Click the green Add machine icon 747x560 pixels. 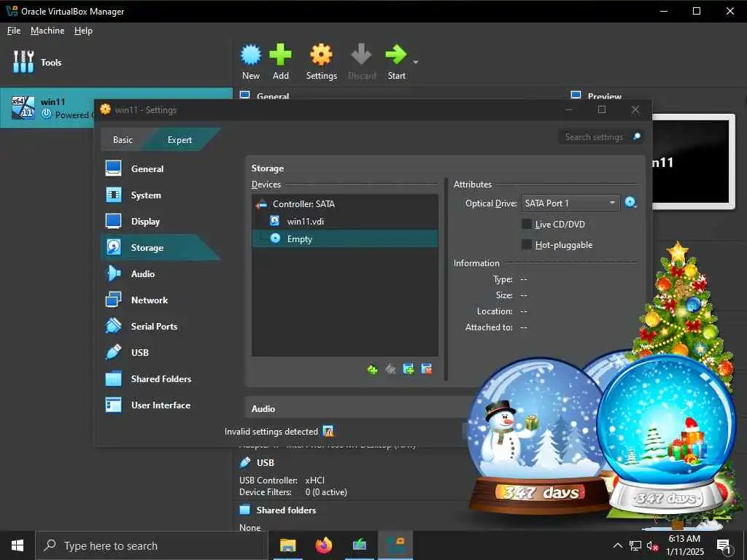[x=281, y=62]
